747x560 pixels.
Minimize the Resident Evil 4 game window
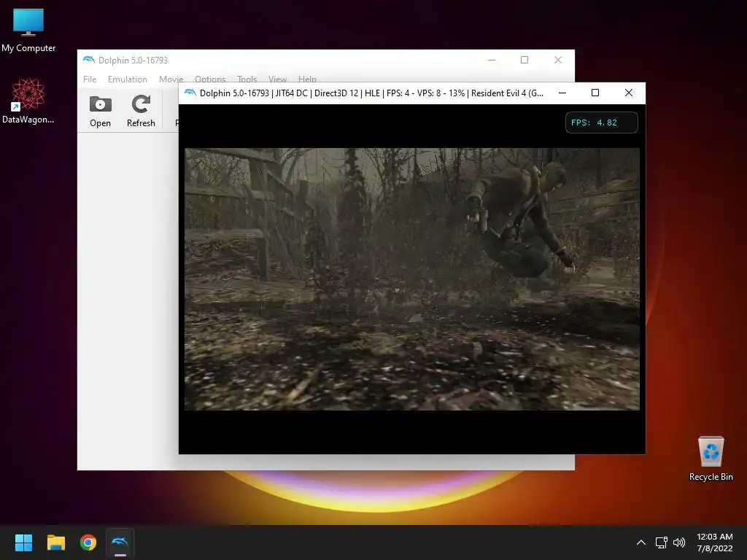coord(562,93)
